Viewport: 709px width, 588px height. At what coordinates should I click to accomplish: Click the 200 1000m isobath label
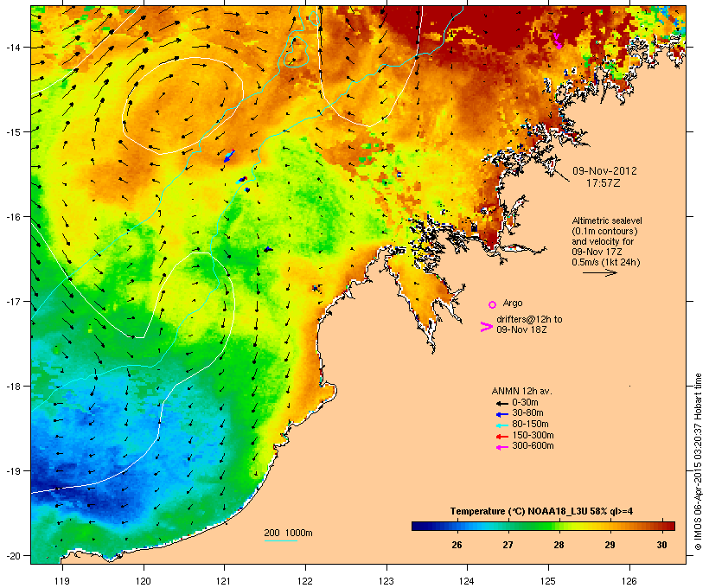click(288, 533)
